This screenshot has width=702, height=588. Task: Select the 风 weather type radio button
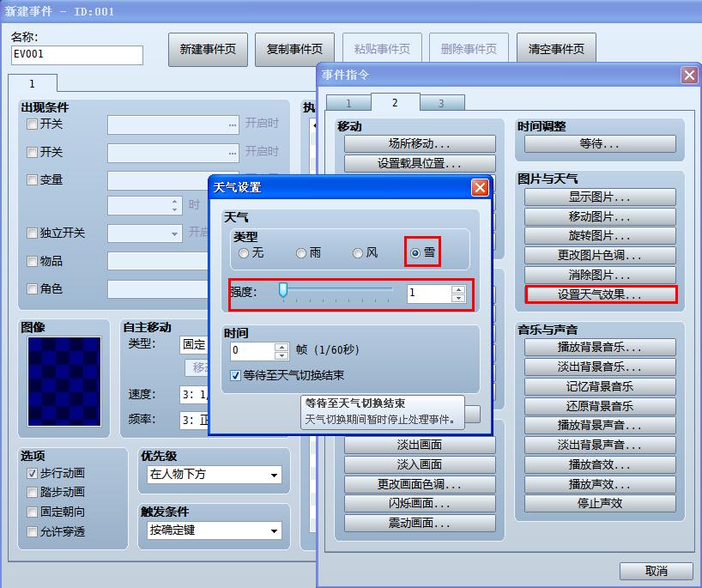coord(358,253)
